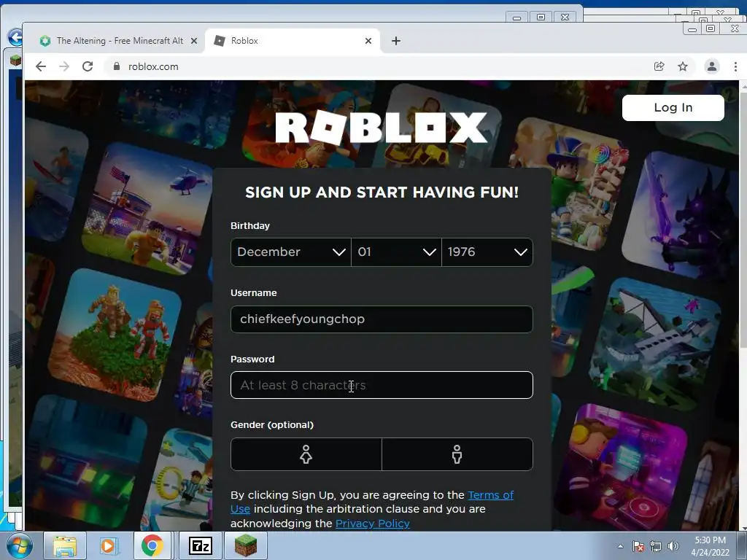
Task: Close the Roblox tab
Action: [368, 41]
